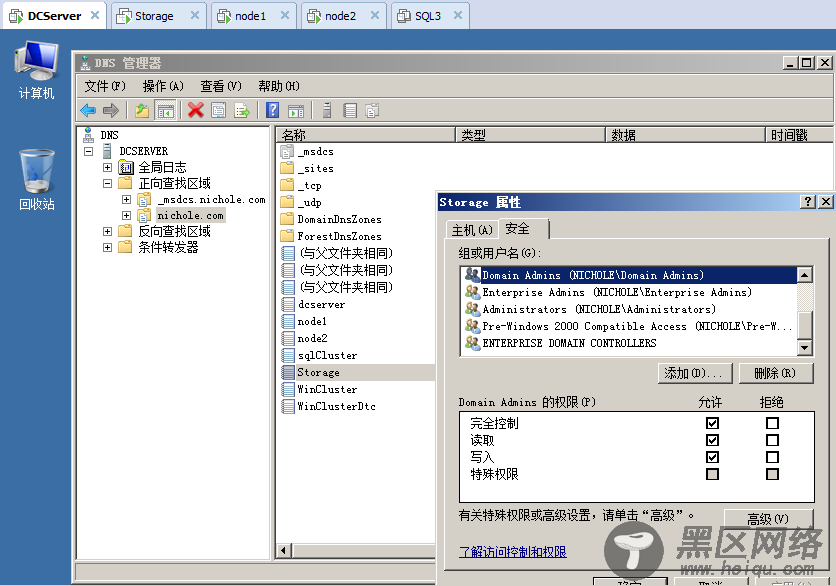Click the red Delete toolbar icon
This screenshot has width=836, height=586.
[x=196, y=110]
